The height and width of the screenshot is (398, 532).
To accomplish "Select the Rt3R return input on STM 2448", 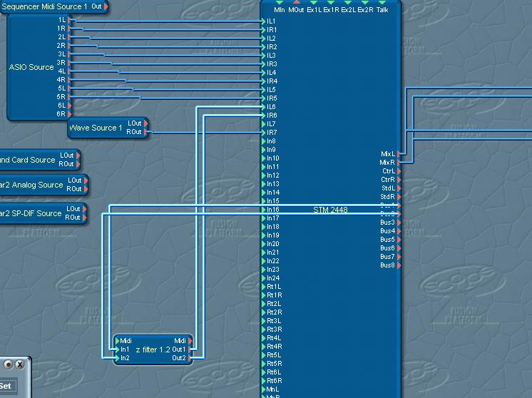I will [x=264, y=329].
